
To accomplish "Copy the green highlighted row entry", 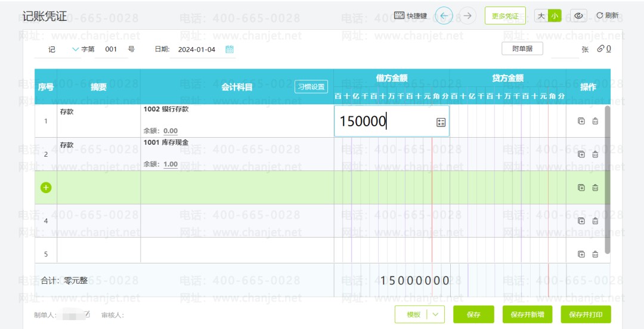I will click(x=581, y=188).
